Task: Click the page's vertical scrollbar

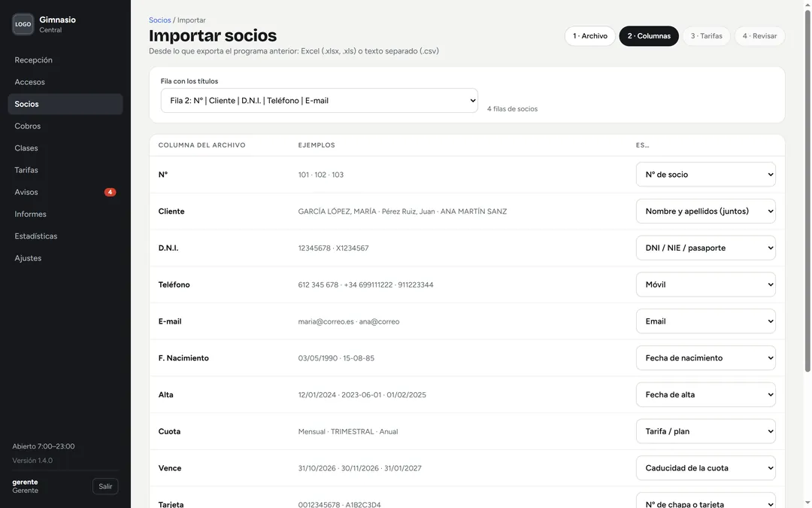Action: click(x=807, y=190)
